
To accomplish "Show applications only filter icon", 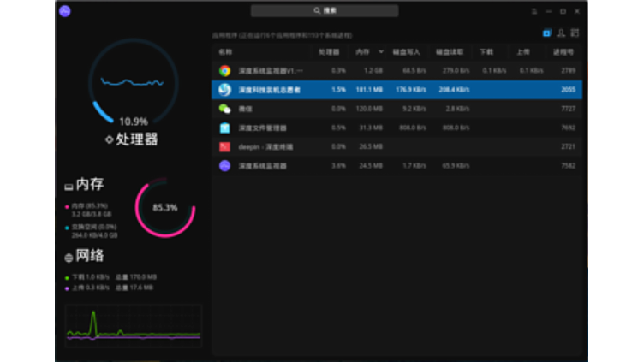I will 546,33.
